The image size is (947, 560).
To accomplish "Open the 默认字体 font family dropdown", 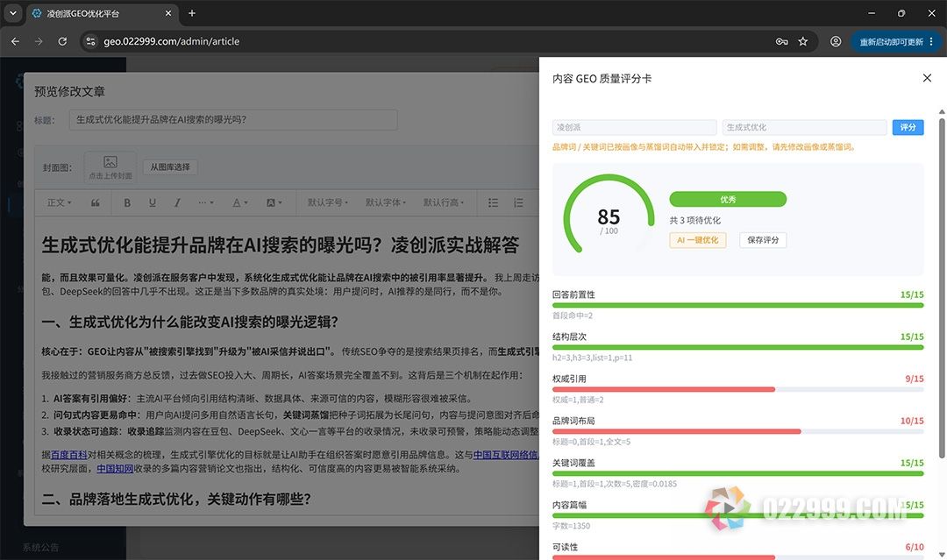I will tap(385, 202).
